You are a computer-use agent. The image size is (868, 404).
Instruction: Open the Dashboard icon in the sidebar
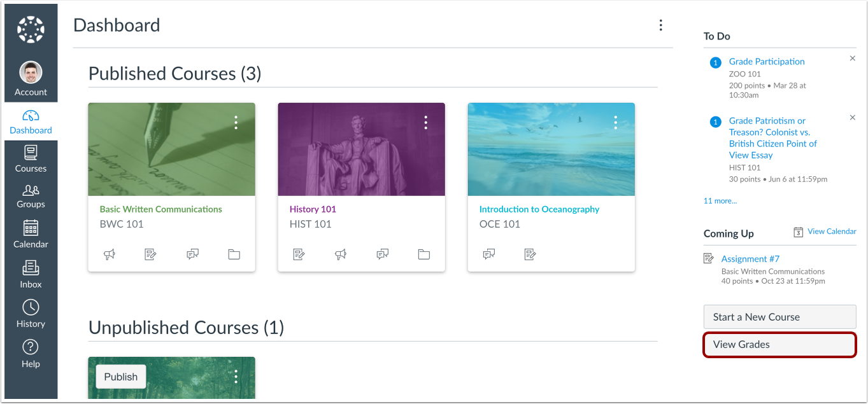coord(30,121)
